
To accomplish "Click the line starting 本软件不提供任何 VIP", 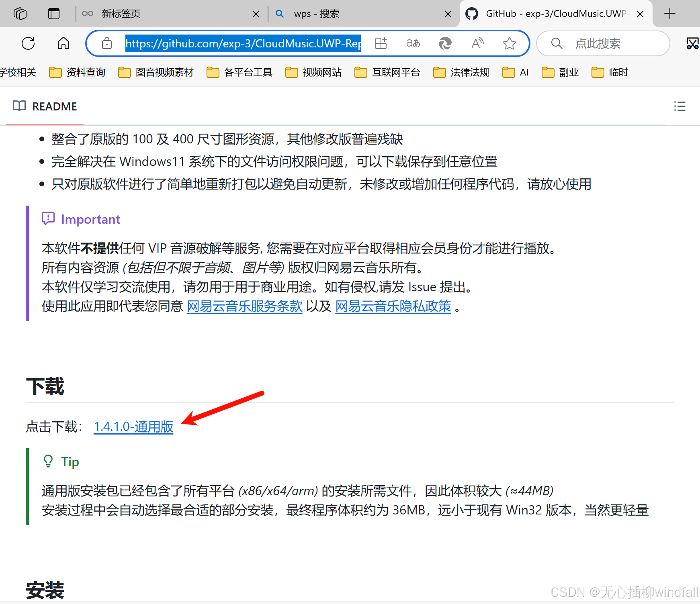I will pos(299,248).
